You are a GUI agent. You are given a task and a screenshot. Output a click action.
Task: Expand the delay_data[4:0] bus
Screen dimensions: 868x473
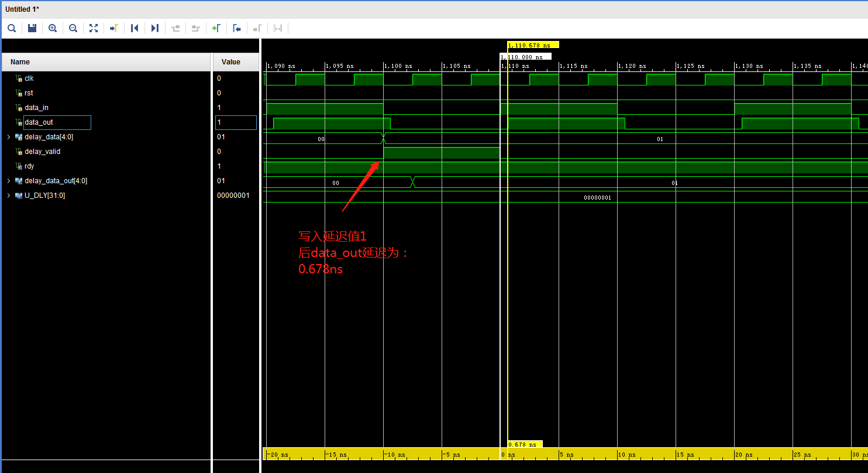8,137
